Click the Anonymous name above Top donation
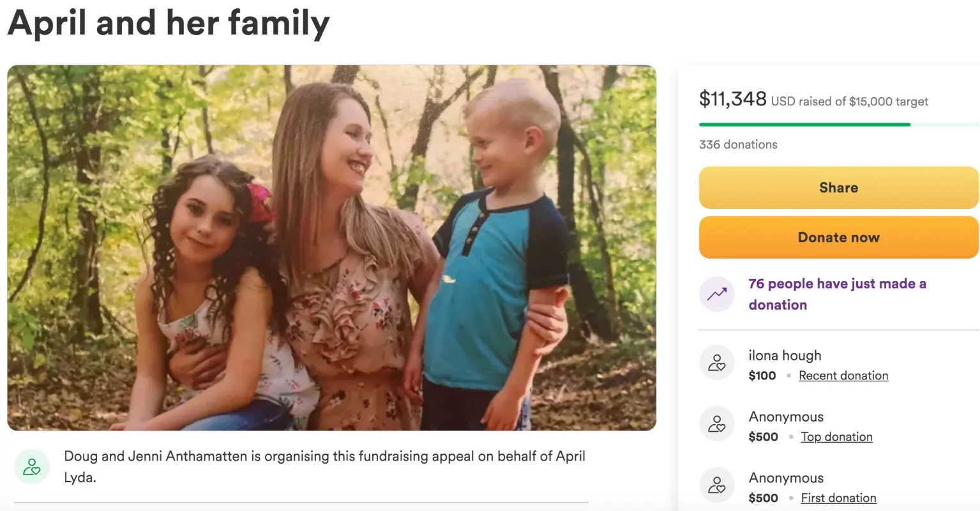This screenshot has height=511, width=980. coord(786,417)
